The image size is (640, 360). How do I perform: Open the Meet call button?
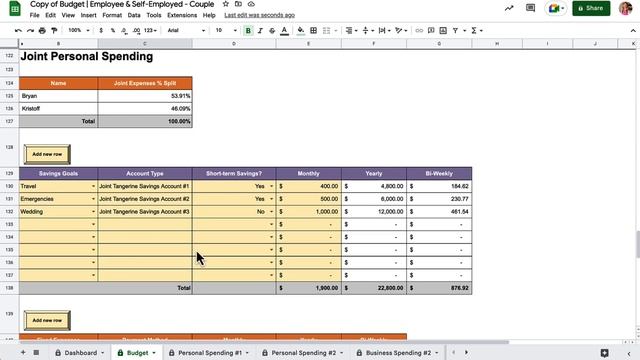click(556, 8)
